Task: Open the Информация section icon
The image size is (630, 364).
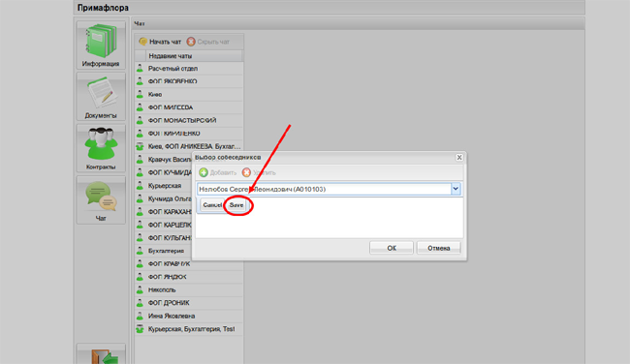Action: pos(101,45)
